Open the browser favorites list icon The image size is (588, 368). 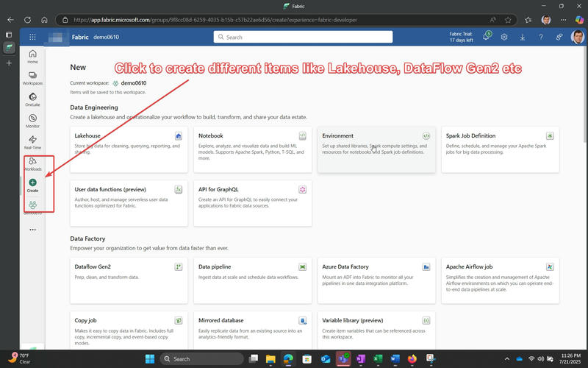(x=528, y=20)
